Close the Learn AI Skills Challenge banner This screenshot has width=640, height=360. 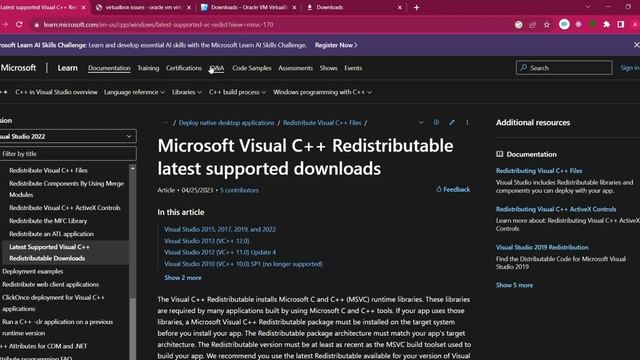(x=636, y=45)
